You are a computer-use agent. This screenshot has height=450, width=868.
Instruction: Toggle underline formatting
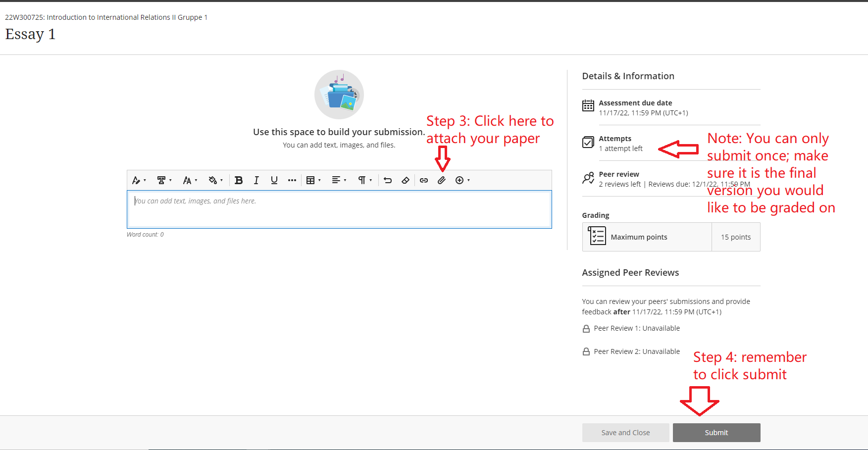[x=274, y=180]
